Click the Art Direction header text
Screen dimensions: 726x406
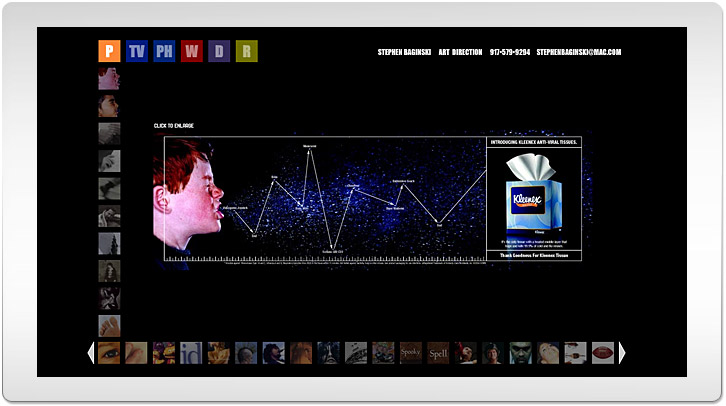click(460, 52)
